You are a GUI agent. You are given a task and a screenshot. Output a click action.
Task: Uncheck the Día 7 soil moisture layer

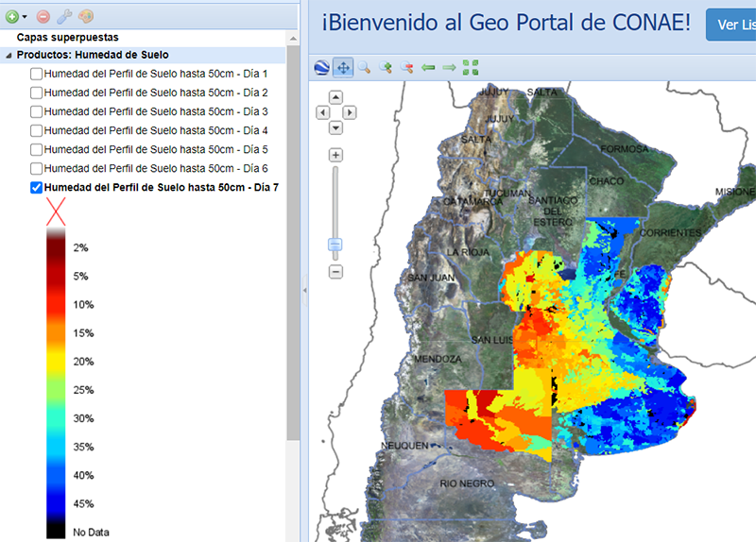coord(36,187)
